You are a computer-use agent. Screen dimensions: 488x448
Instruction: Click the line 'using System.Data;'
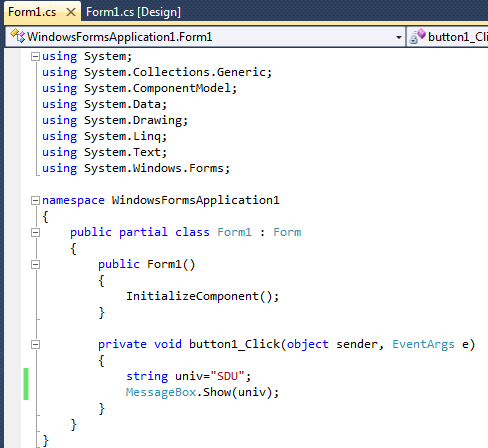[x=104, y=104]
